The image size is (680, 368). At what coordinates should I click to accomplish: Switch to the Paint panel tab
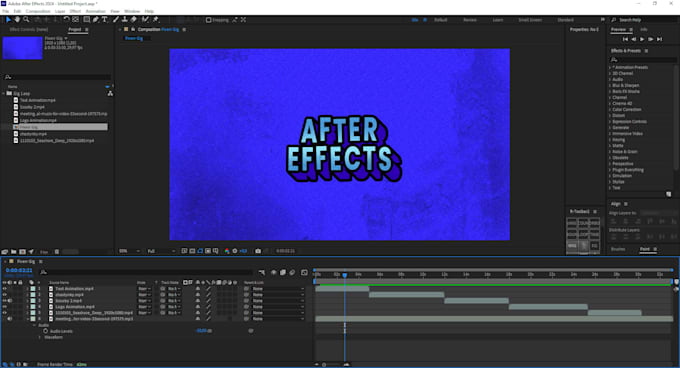pyautogui.click(x=644, y=249)
